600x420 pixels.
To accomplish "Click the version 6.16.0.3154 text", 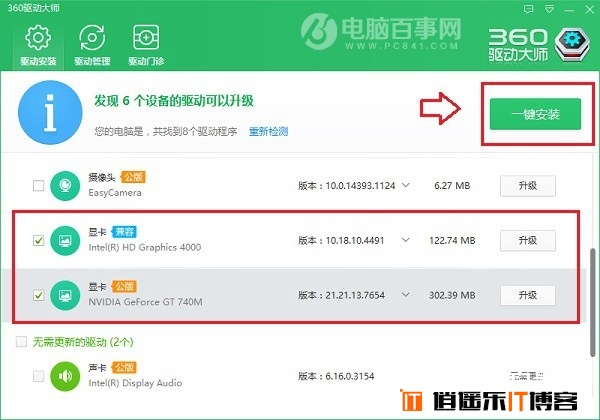I will click(x=336, y=376).
